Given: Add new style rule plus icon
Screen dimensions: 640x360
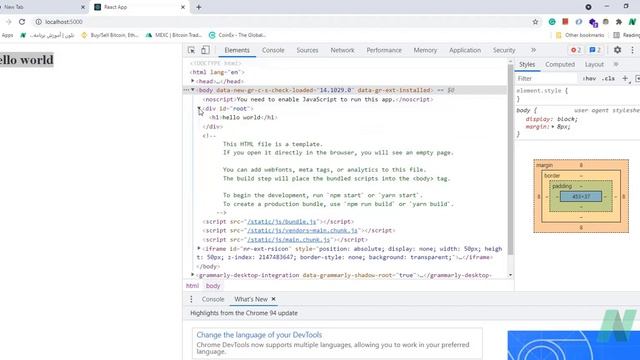Looking at the screenshot, I should click(x=625, y=78).
